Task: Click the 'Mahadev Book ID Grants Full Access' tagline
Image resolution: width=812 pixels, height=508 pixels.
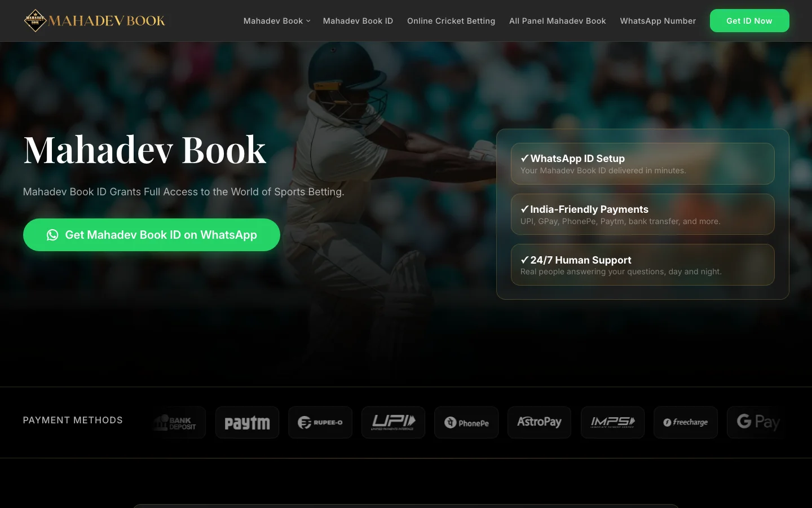Action: pos(184,192)
